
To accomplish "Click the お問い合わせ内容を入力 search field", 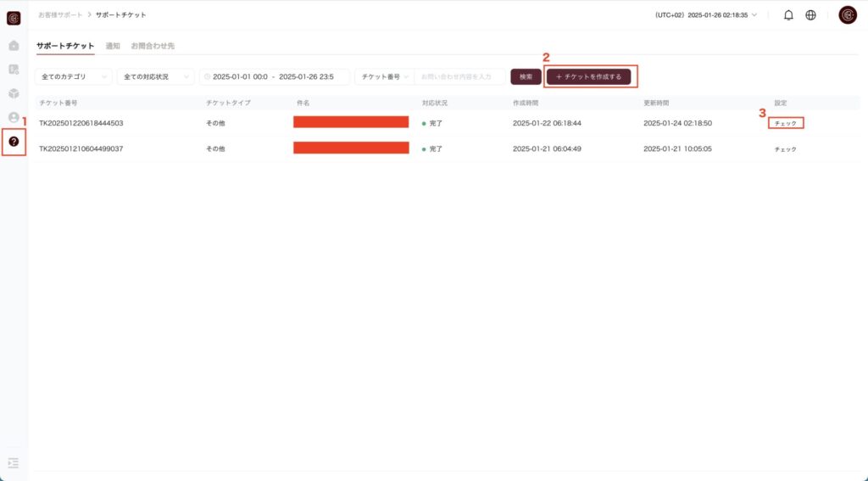I will click(x=459, y=77).
